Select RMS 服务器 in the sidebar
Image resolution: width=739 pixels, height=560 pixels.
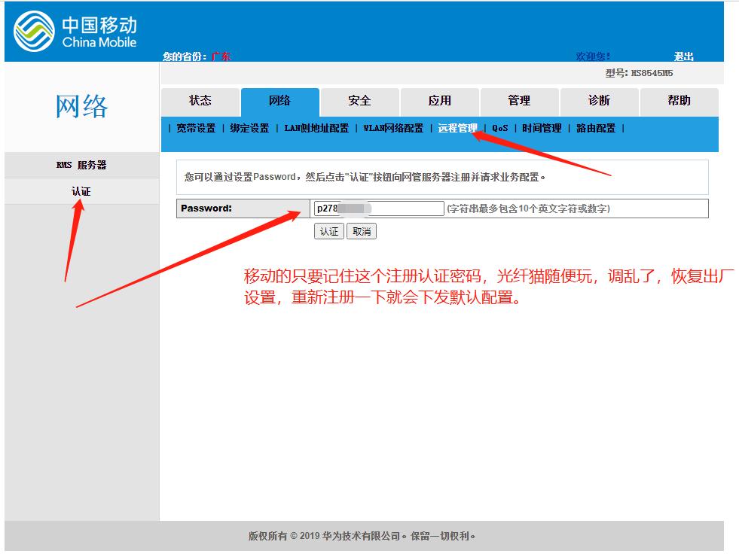click(81, 164)
